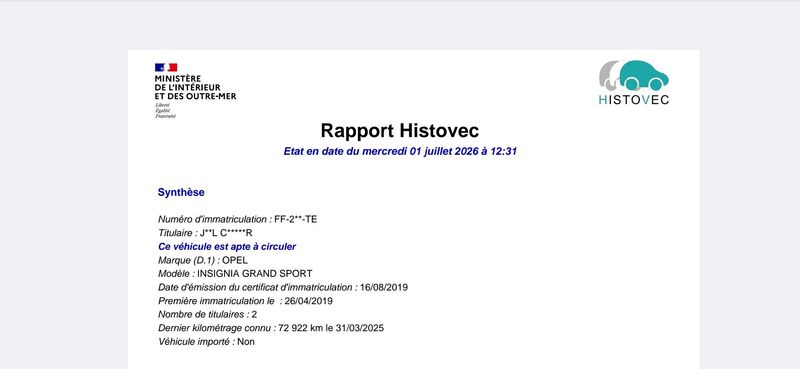This screenshot has height=369, width=800.
Task: Click the 'Nombre de titulaires : 2' line
Action: click(x=208, y=315)
